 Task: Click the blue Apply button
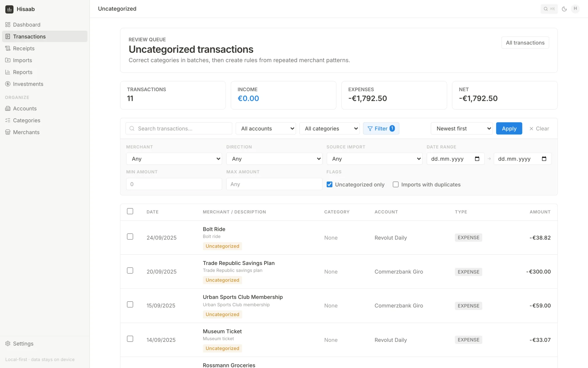509,129
